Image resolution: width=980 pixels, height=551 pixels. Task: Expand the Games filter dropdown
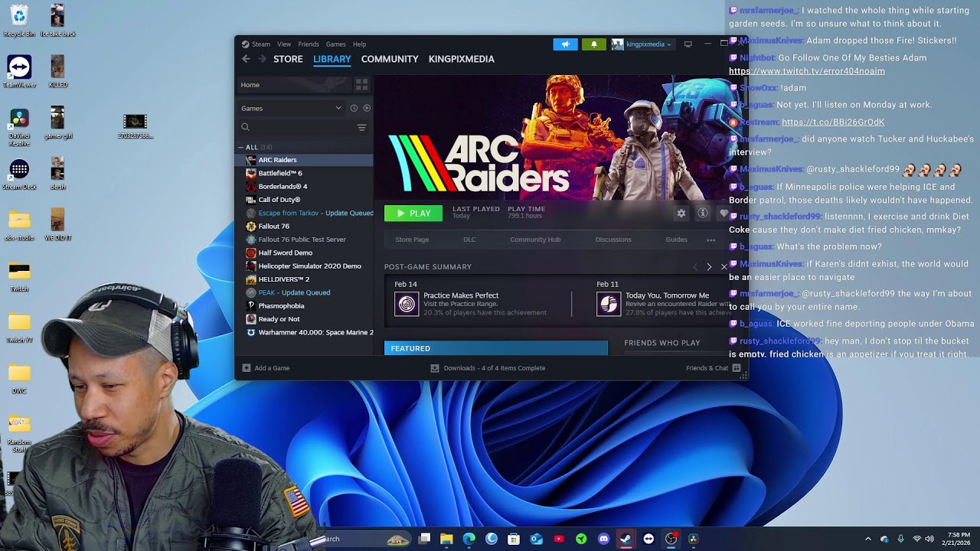click(x=291, y=108)
